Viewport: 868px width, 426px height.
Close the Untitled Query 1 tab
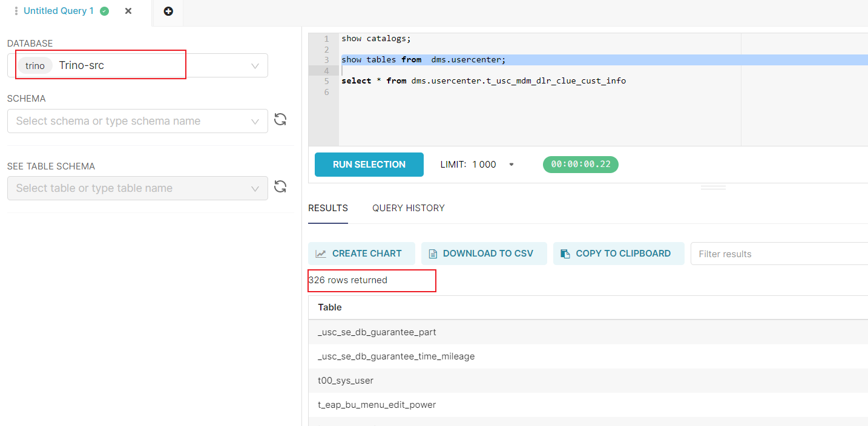(128, 11)
